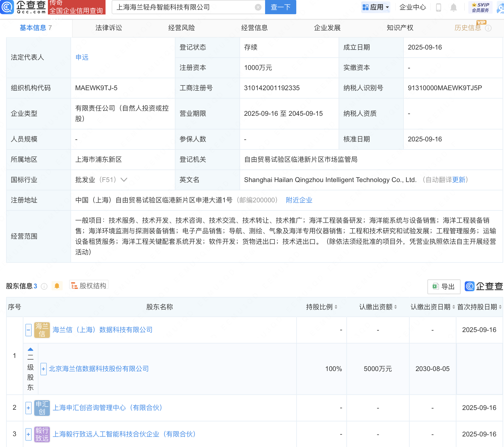Screen dimensions: 504x447
Task: Expand the 上海申汇创咨询管理中心 row
Action: point(28,408)
